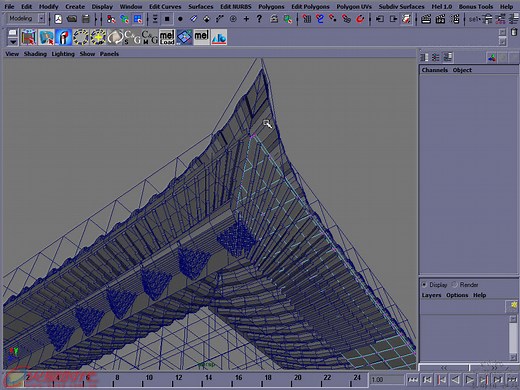Image resolution: width=520 pixels, height=390 pixels.
Task: Click the mel Load shelf button
Action: [x=167, y=37]
